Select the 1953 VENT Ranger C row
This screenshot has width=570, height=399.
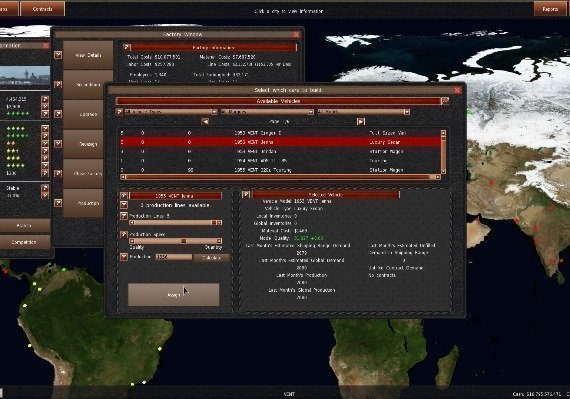(280, 133)
